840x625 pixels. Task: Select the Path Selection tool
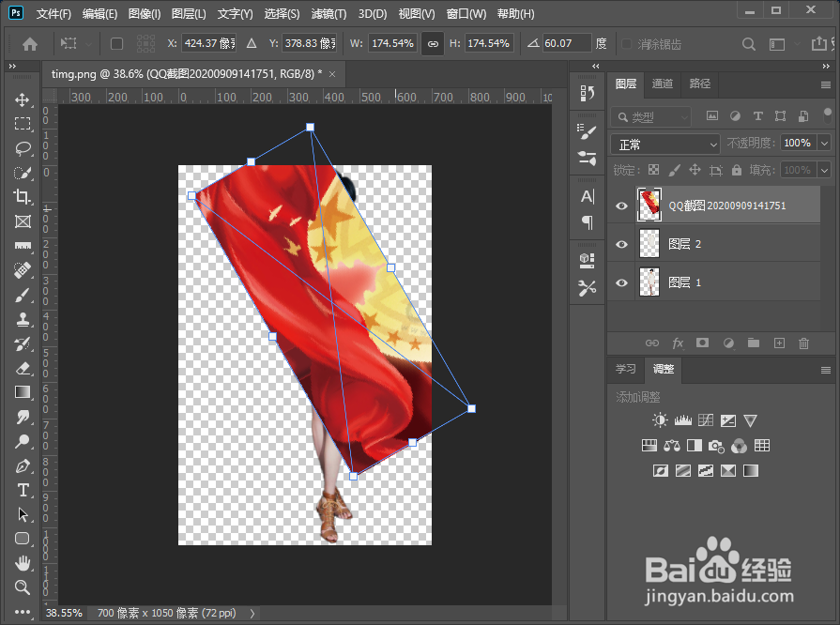(22, 514)
